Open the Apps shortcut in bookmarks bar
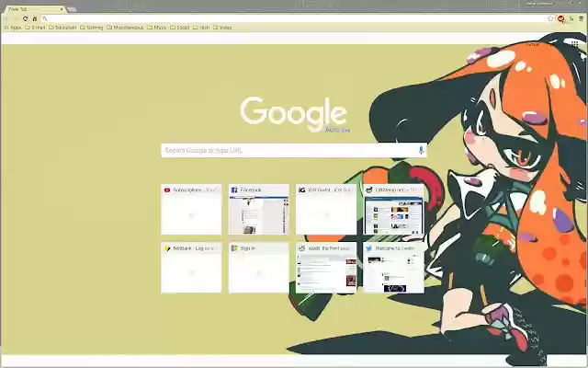Viewport: 588px width, 368px height. 12,28
